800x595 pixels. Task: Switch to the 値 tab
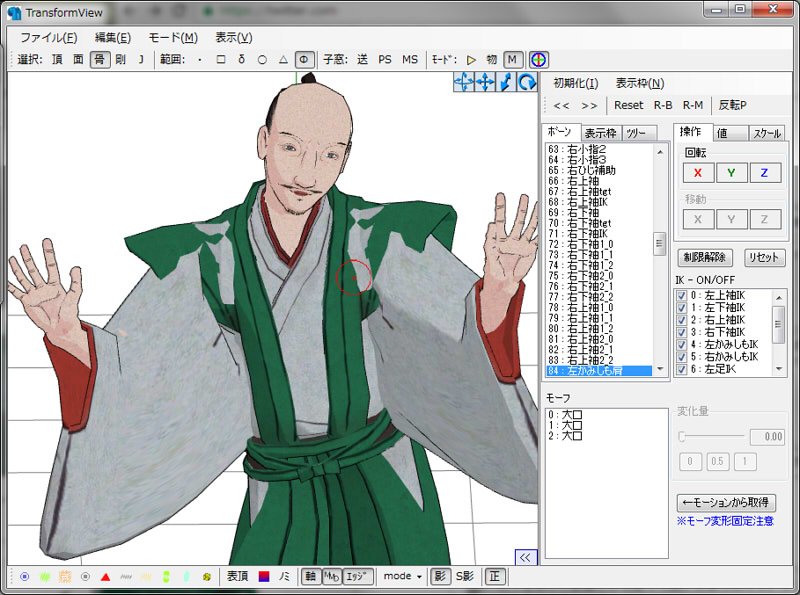point(730,134)
